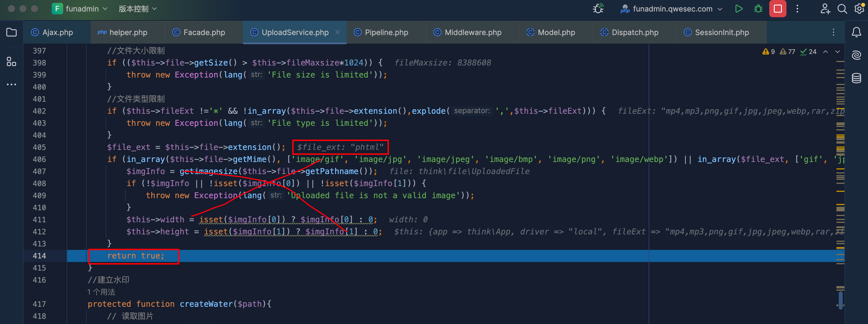This screenshot has height=324, width=868.
Task: Open Search Everywhere magnifier
Action: point(842,9)
